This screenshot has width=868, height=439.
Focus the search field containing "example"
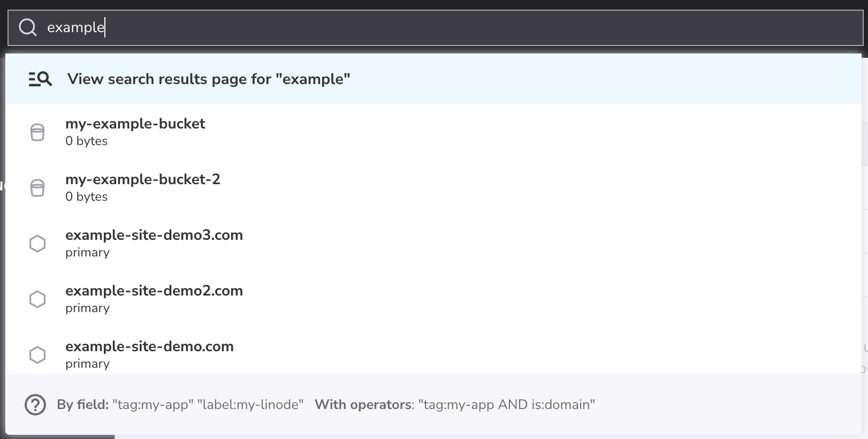pyautogui.click(x=428, y=27)
